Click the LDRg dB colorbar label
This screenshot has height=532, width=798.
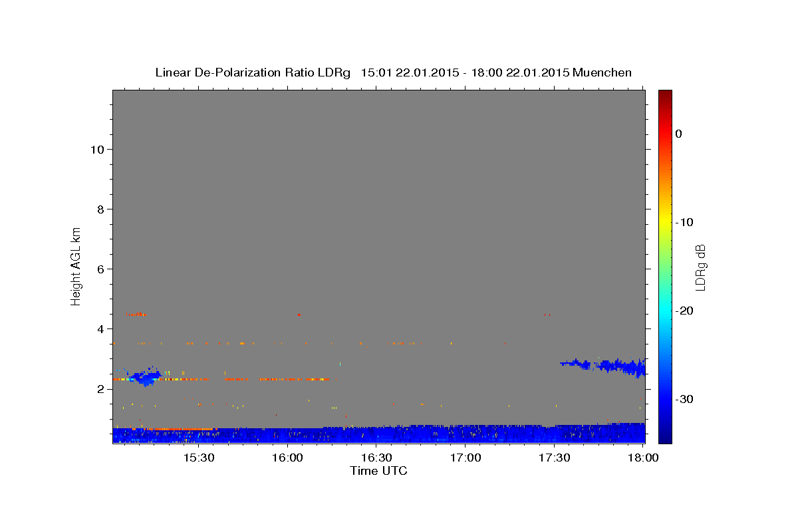(700, 267)
